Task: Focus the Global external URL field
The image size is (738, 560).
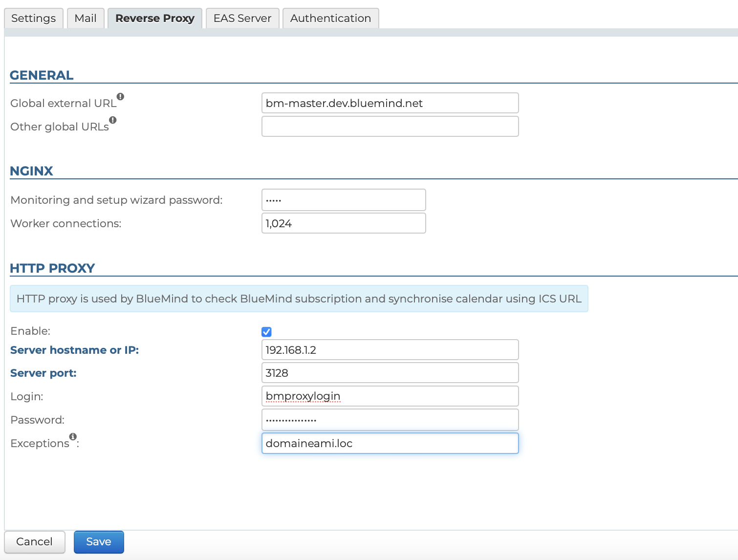Action: [x=390, y=103]
